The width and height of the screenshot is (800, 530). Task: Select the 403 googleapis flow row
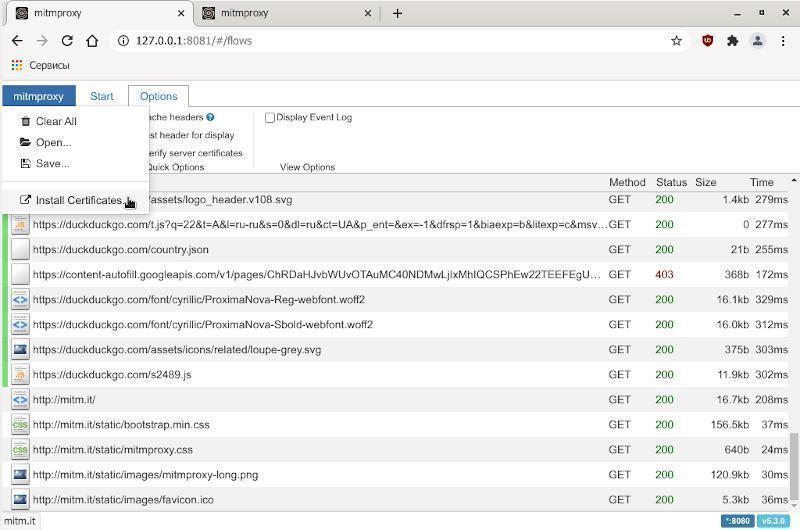(396, 274)
